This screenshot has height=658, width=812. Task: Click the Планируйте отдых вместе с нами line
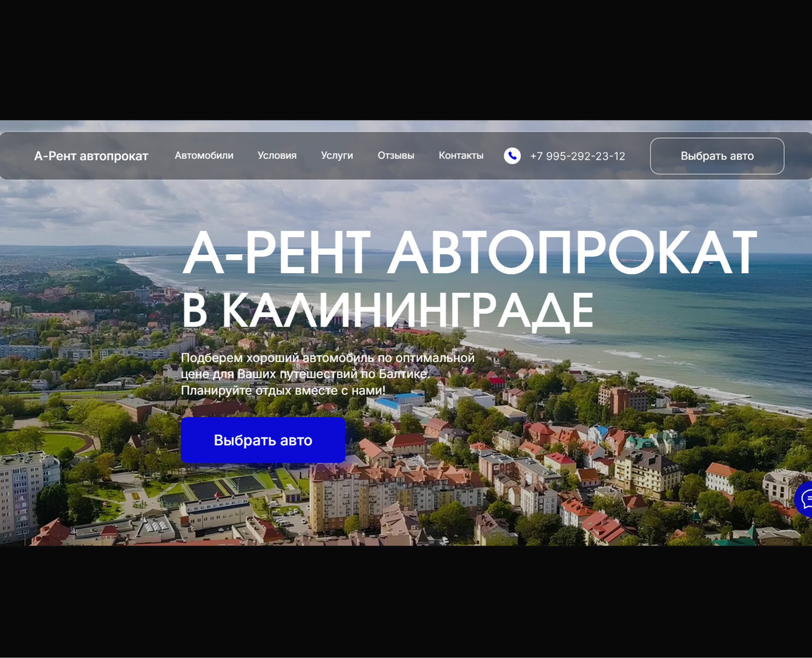point(283,390)
